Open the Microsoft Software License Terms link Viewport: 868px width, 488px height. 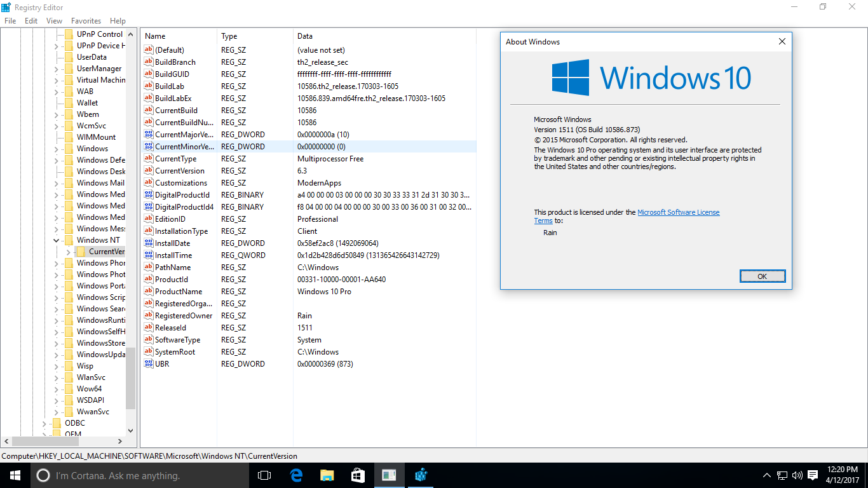coord(678,212)
